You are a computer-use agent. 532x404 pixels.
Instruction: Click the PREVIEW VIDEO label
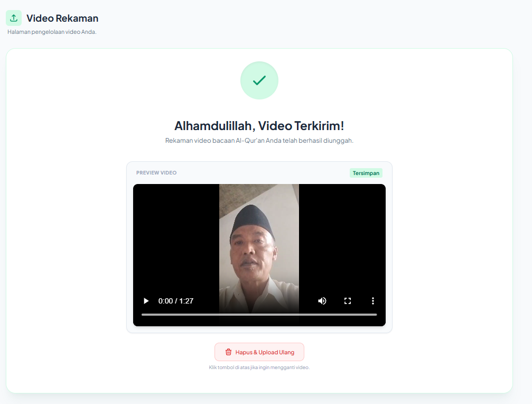(156, 173)
